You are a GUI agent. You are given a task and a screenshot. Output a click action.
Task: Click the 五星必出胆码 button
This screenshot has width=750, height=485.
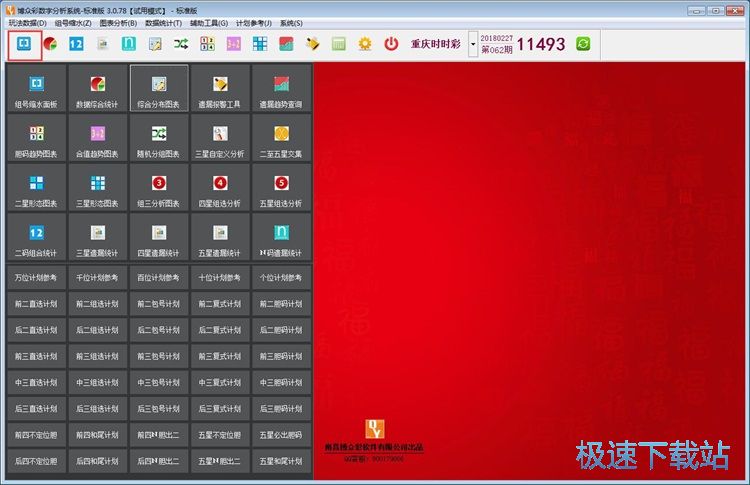click(281, 435)
